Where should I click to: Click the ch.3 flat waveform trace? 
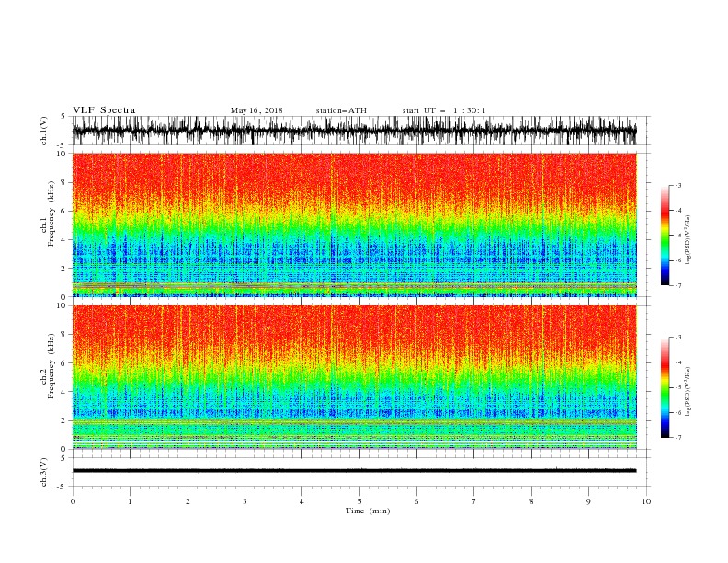(354, 471)
